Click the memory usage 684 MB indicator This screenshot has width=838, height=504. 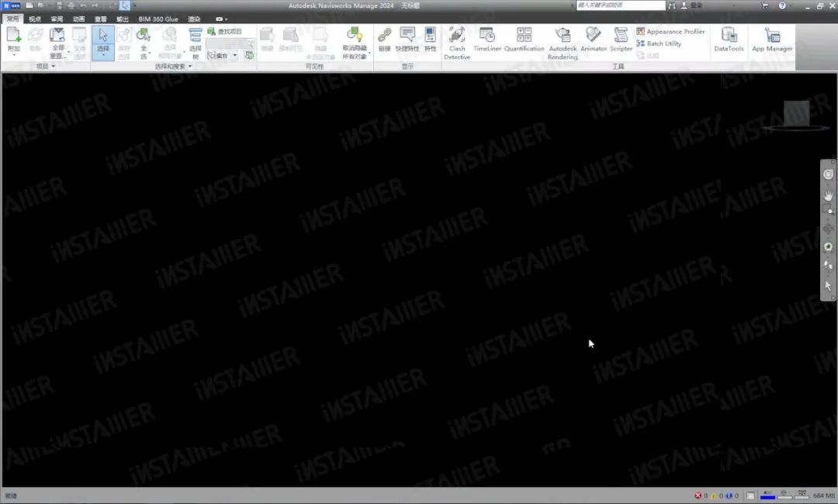click(x=823, y=495)
